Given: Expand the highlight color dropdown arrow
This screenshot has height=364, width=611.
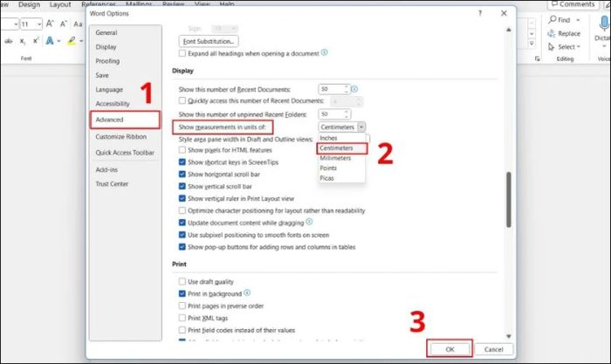Looking at the screenshot, I should pos(81,41).
